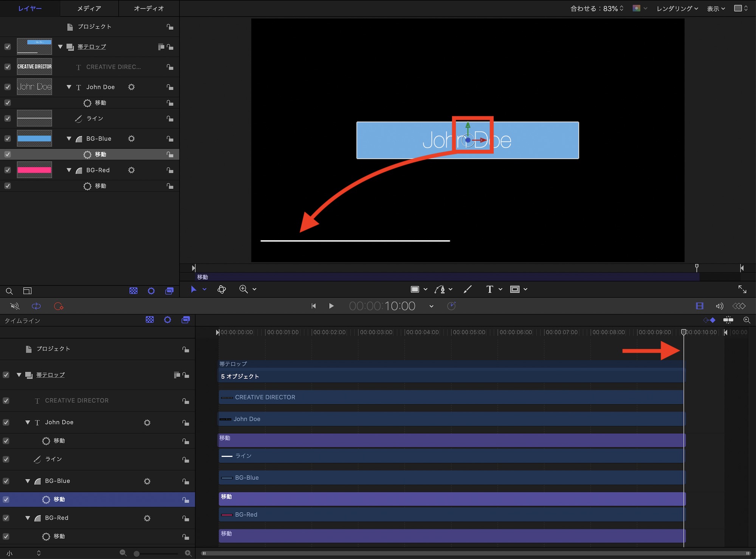Click the timeline zoom slider handle
The height and width of the screenshot is (559, 756).
[x=136, y=554]
